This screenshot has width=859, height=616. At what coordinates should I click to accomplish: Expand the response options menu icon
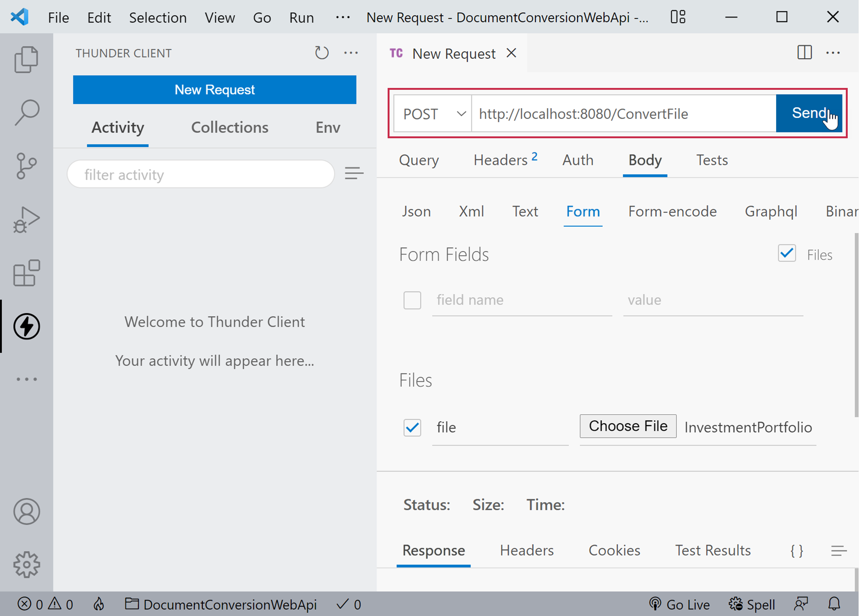coord(838,551)
